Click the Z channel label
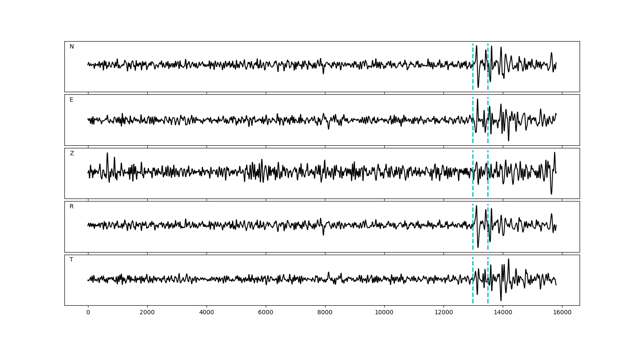This screenshot has width=644, height=343. click(x=72, y=153)
